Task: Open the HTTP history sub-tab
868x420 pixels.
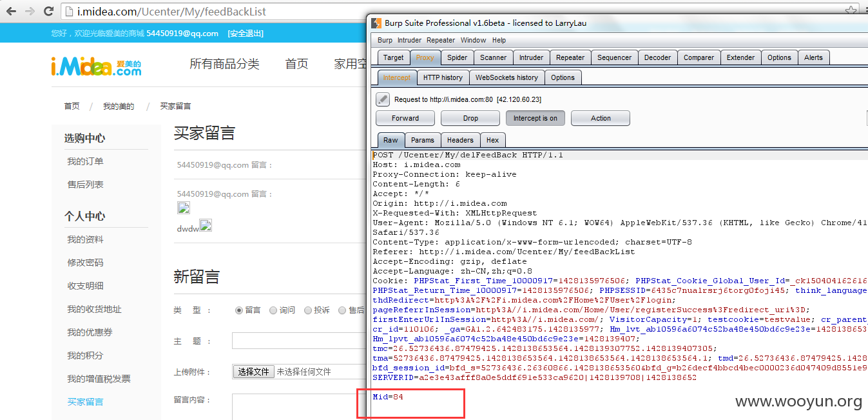Action: pos(443,77)
